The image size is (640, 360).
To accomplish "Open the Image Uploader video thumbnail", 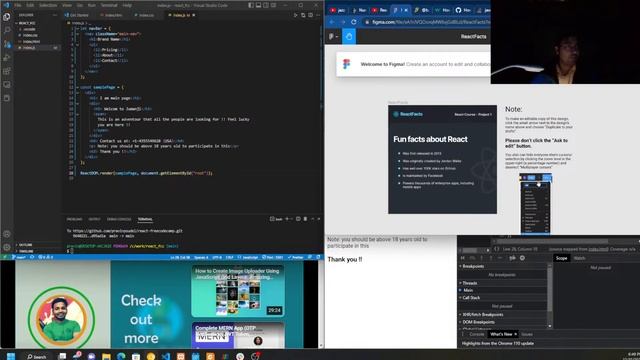I will pyautogui.click(x=238, y=291).
